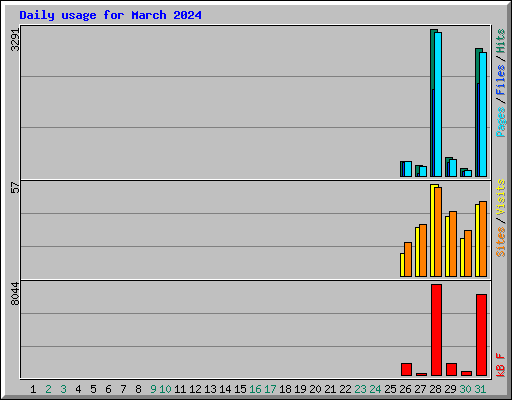Viewport: 512px width, 400px height.
Task: Click day 17 on the x-axis
Action: [270, 389]
